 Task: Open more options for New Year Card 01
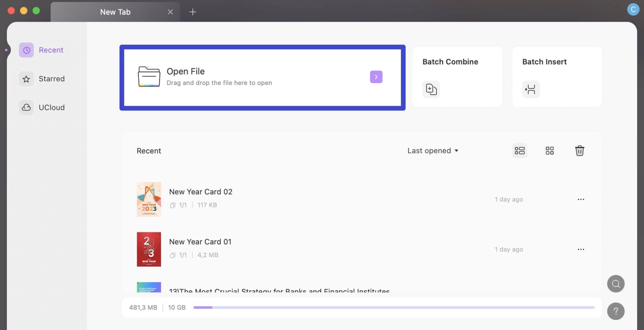(581, 249)
